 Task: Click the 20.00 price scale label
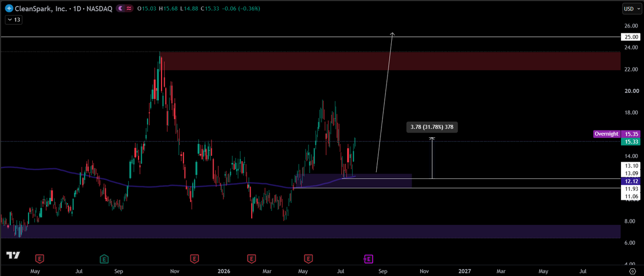coord(631,91)
